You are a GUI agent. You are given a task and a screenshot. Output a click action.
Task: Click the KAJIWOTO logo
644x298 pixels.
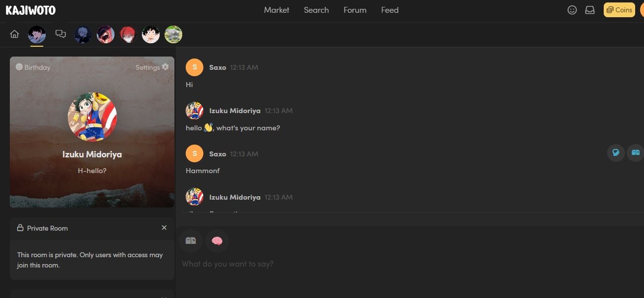30,9
